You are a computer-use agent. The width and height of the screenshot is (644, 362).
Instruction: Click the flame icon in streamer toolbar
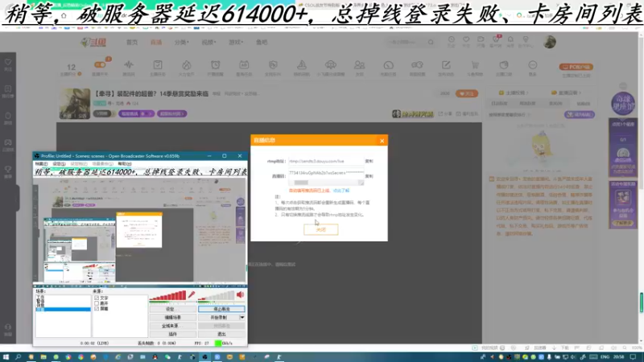187,65
